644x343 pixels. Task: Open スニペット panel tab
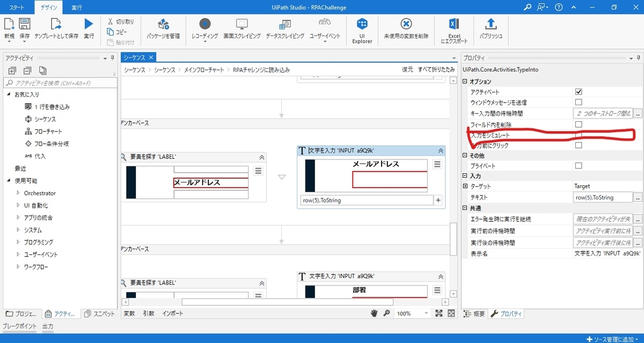point(100,313)
